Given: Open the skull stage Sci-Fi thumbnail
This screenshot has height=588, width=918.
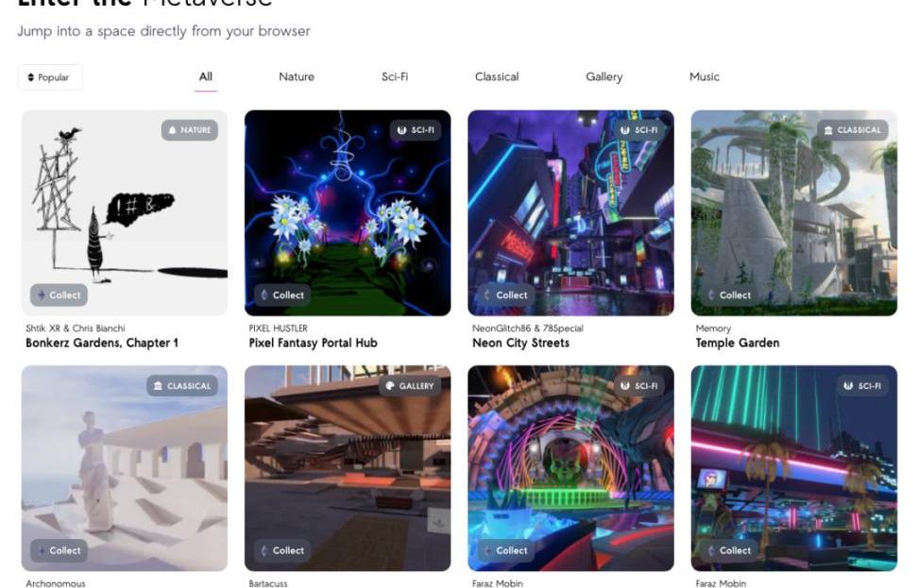Looking at the screenshot, I should tap(570, 468).
